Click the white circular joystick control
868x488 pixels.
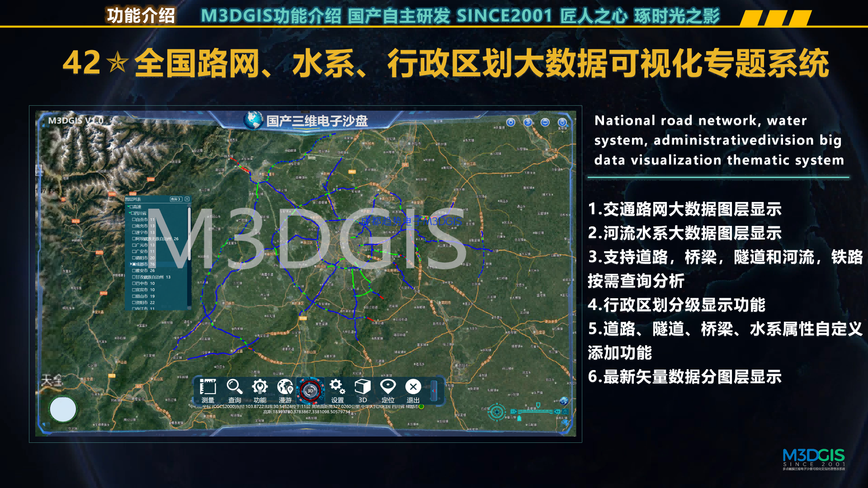point(63,409)
